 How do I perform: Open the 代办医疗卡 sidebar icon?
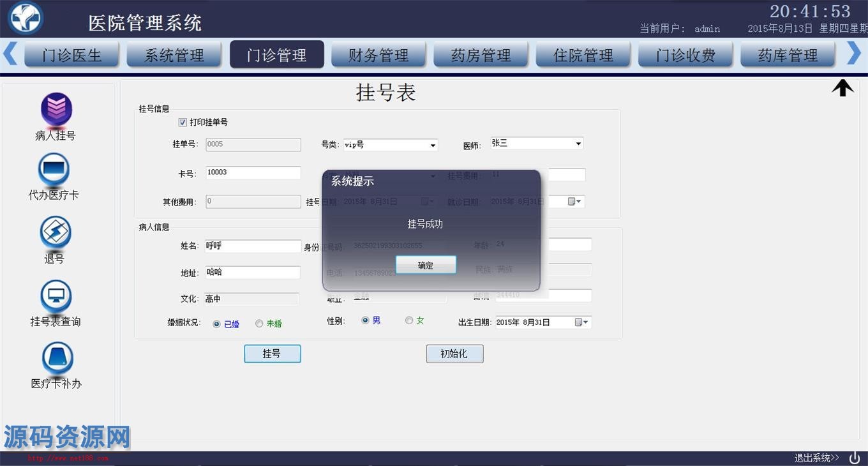coord(54,170)
